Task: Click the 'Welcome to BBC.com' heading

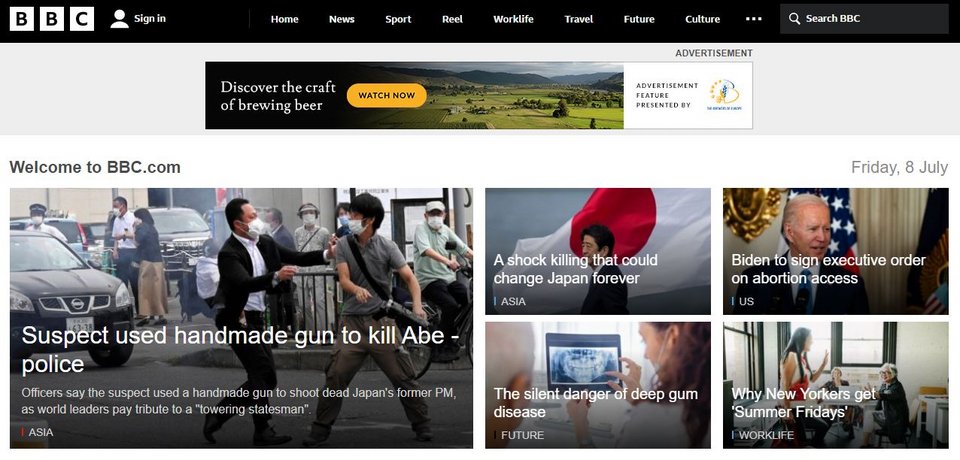Action: tap(95, 167)
